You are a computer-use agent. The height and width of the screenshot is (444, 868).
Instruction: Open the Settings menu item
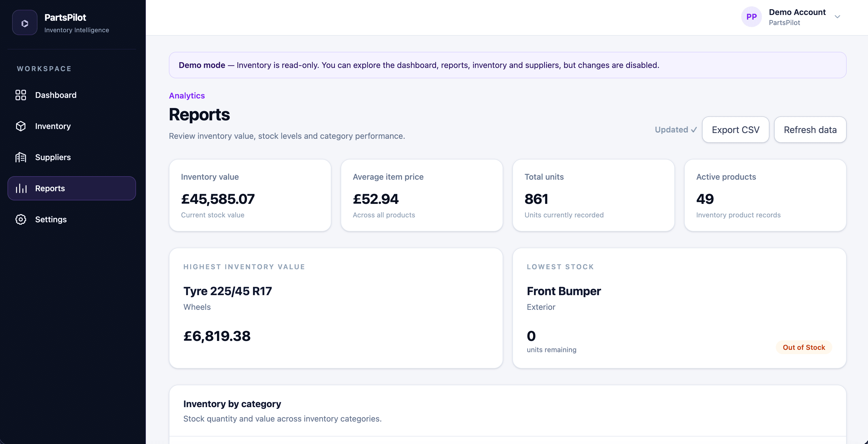pos(72,219)
